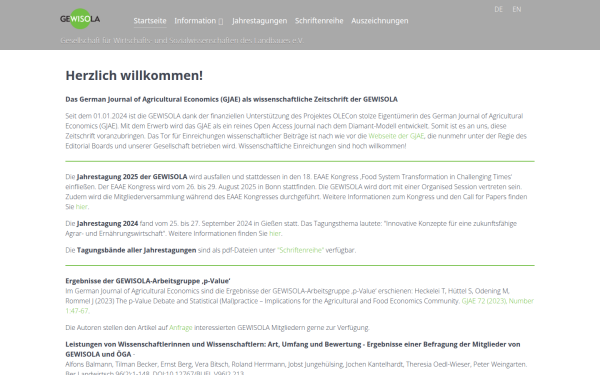
Task: Click 'Jahrestagung 2025 der GEWISOLA' bold text
Action: click(x=132, y=177)
